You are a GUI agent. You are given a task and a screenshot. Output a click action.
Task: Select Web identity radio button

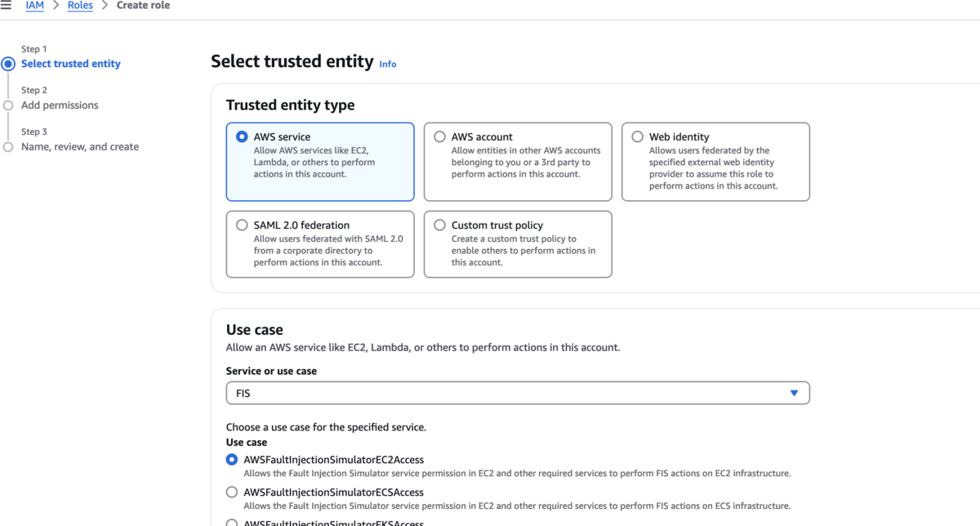(637, 137)
